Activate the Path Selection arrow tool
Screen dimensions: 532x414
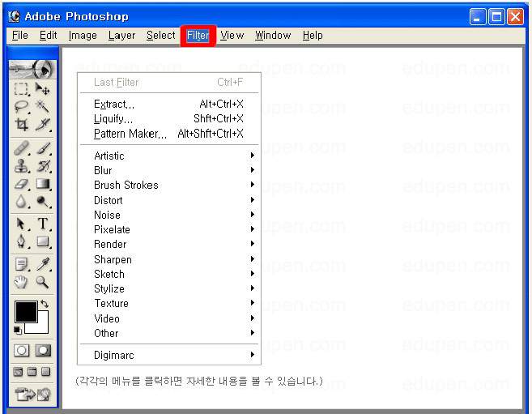[x=21, y=224]
